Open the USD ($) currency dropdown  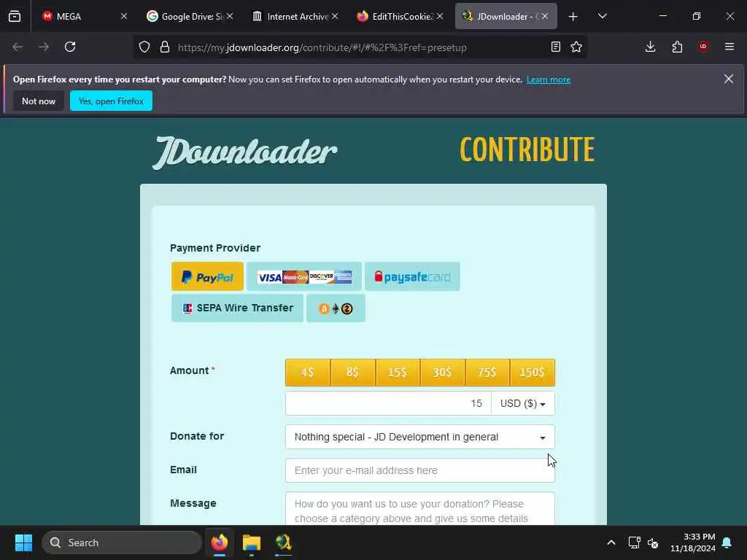click(x=522, y=403)
